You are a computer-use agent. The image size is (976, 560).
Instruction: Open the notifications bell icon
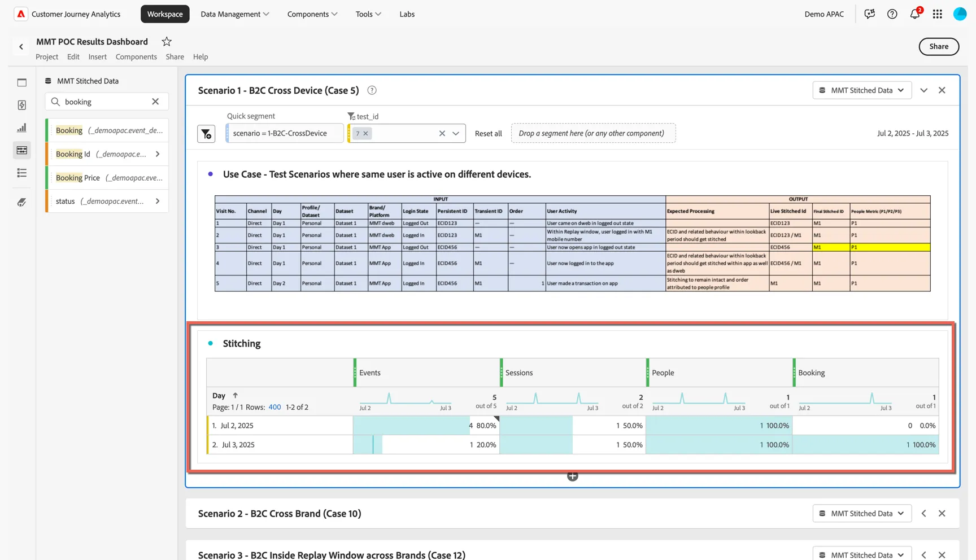pyautogui.click(x=914, y=14)
